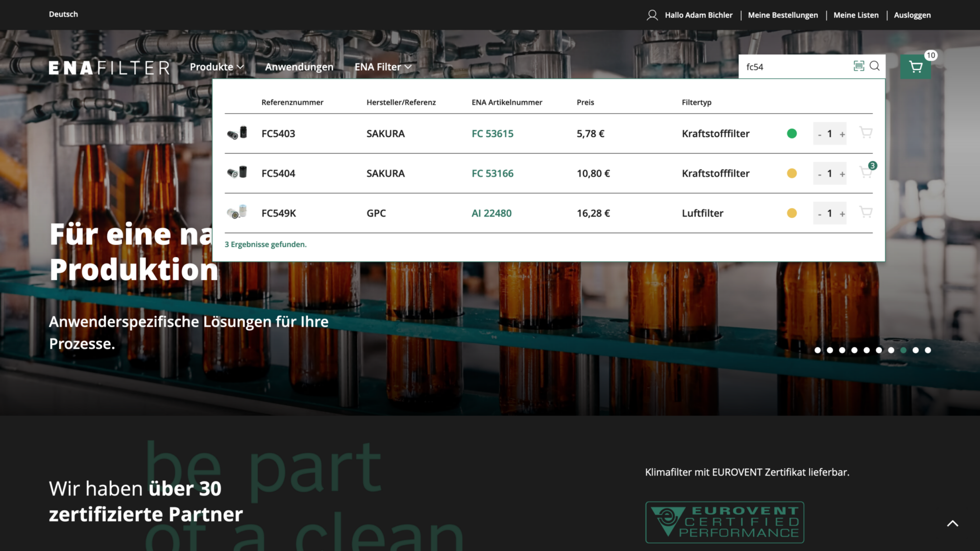The image size is (980, 551).
Task: Collapse the page with the scroll-to-top chevron
Action: point(953,523)
